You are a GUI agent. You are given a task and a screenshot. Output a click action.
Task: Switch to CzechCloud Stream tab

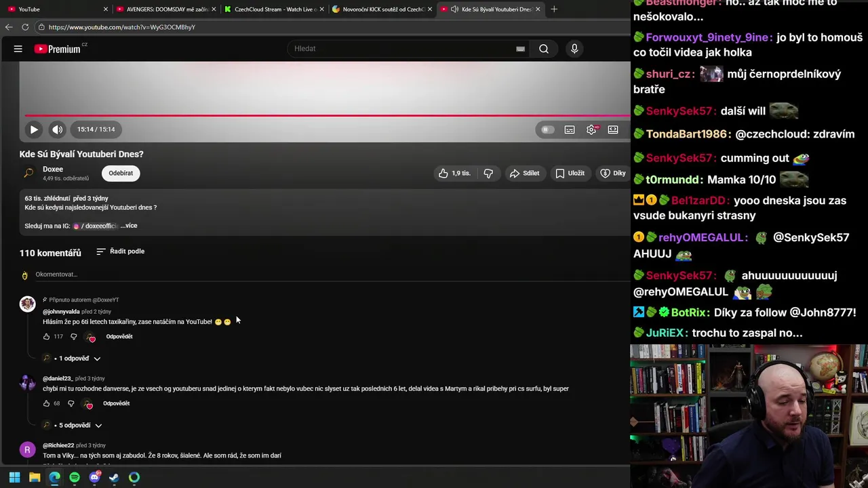[x=273, y=9]
